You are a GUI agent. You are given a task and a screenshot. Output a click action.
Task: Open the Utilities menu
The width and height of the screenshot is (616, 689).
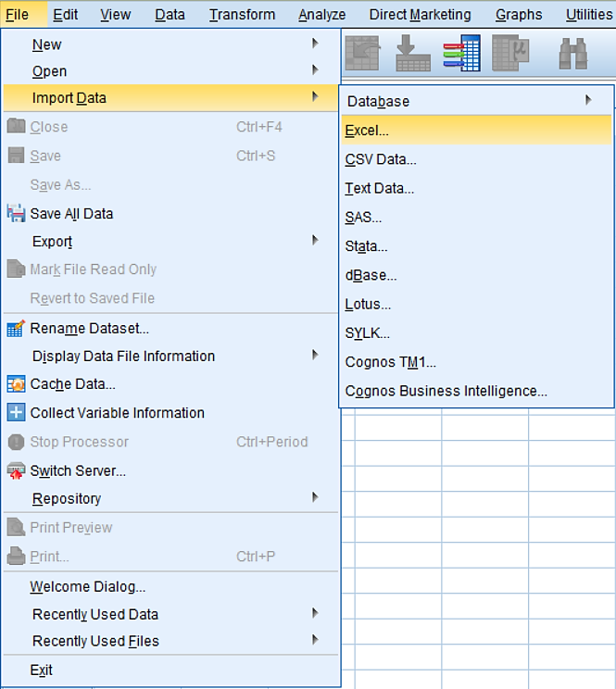pyautogui.click(x=589, y=15)
